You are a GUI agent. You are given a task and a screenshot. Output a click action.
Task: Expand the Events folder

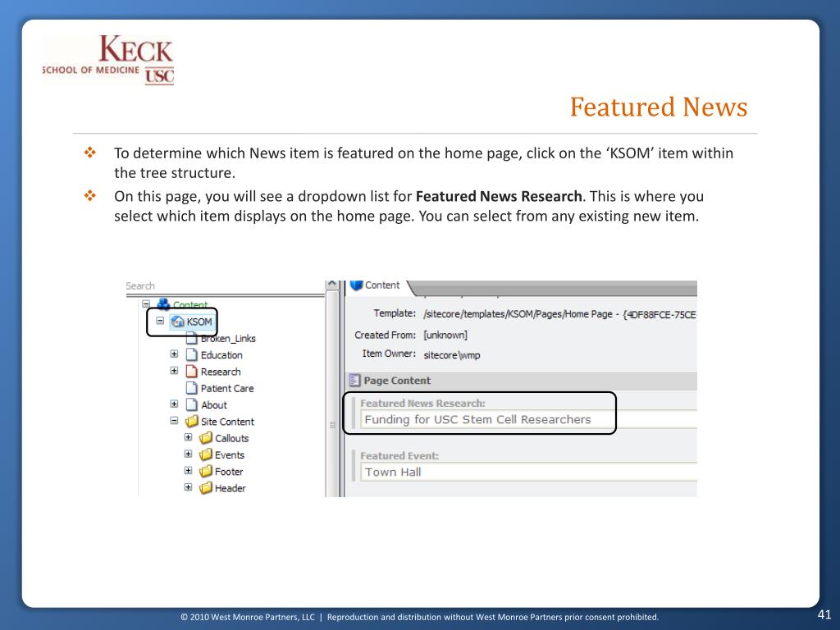click(x=188, y=454)
